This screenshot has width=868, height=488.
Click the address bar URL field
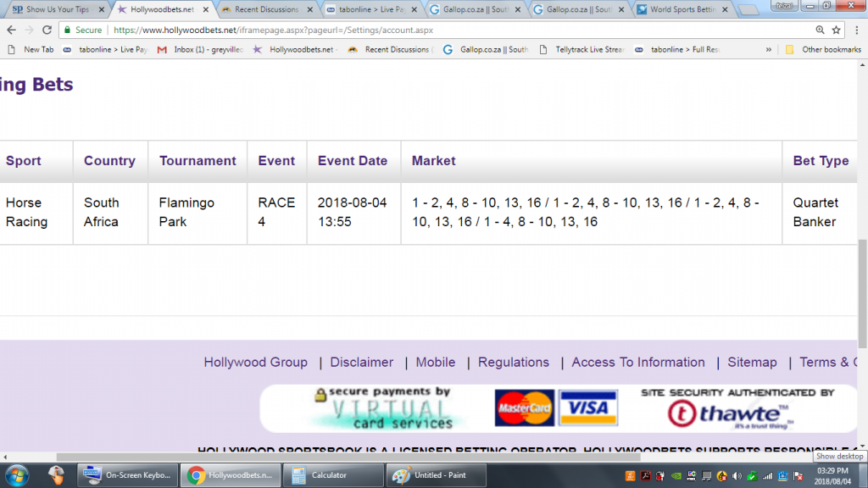coord(424,30)
